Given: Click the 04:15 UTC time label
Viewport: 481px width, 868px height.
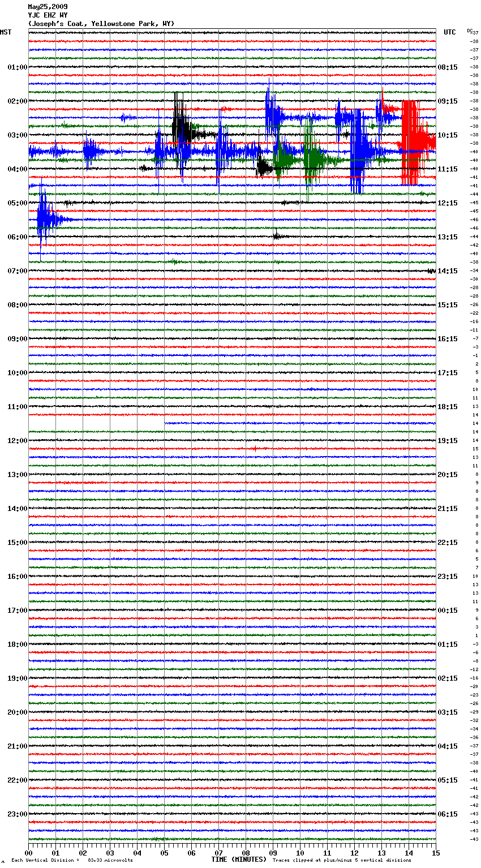Looking at the screenshot, I should [x=448, y=746].
